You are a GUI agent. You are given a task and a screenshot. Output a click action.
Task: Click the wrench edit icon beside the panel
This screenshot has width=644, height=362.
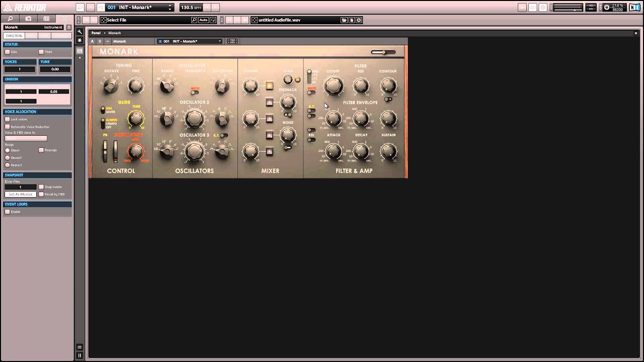(79, 32)
